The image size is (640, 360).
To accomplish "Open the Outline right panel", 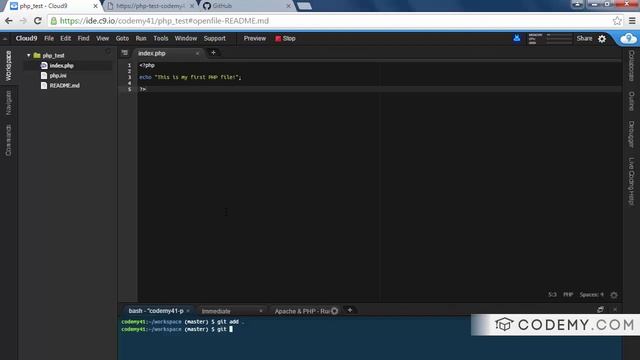I will pos(631,101).
